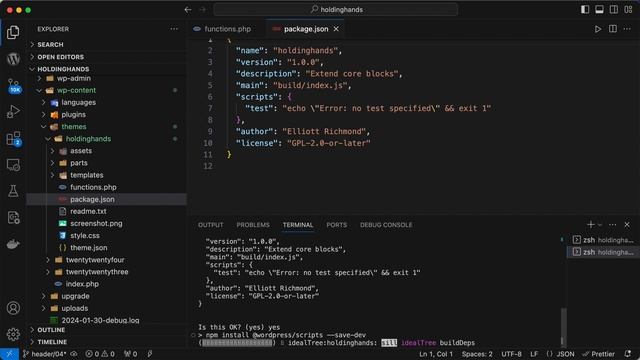640x360 pixels.
Task: Run the file using the play icon
Action: click(598, 29)
